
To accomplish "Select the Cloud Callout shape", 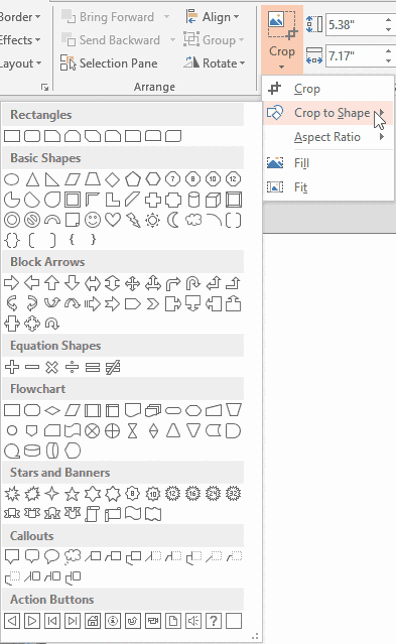I will (72, 557).
